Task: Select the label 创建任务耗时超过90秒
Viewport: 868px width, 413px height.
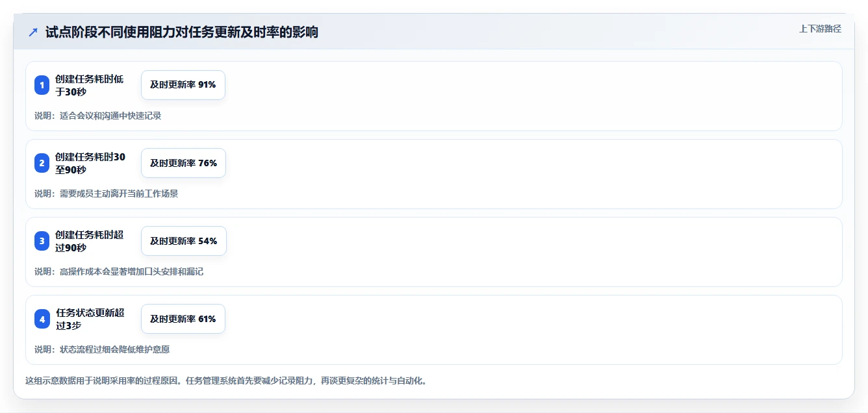Action: (90, 241)
